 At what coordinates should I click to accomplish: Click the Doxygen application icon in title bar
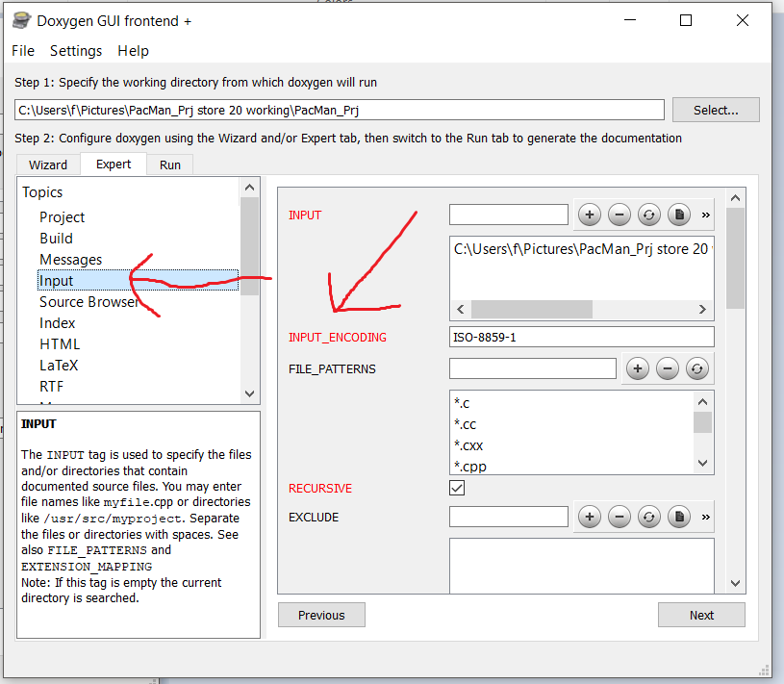coord(21,20)
